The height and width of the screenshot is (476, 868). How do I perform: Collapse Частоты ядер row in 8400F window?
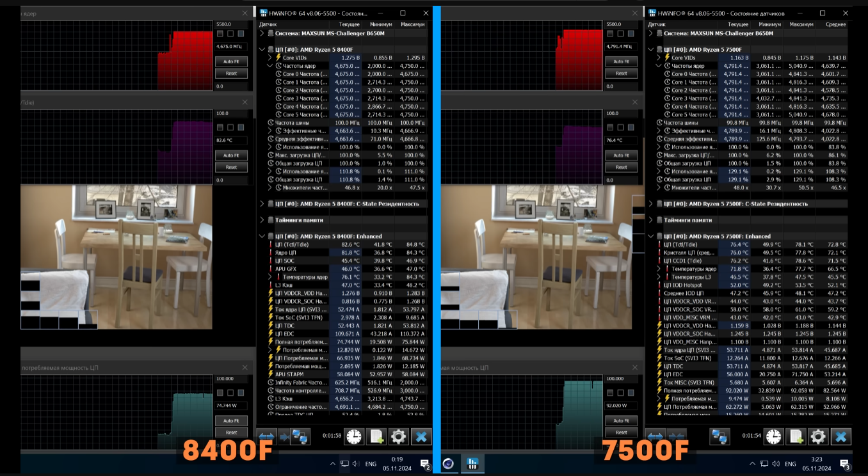coord(270,66)
